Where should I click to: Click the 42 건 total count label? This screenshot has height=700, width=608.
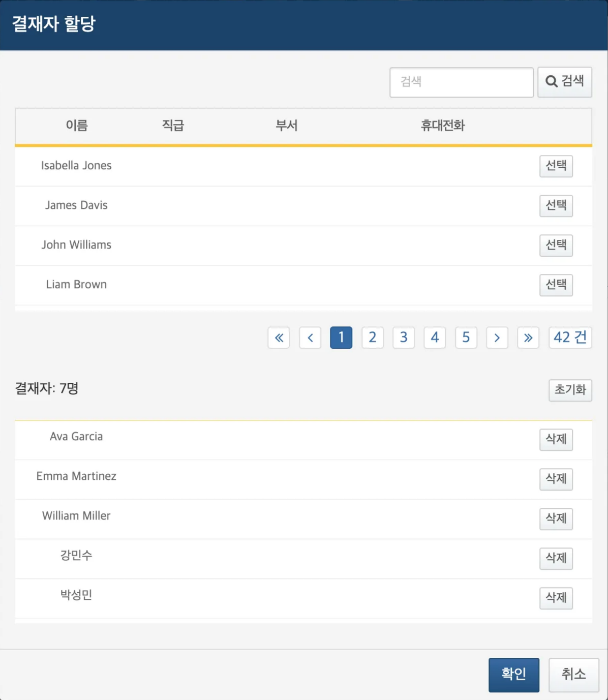570,338
